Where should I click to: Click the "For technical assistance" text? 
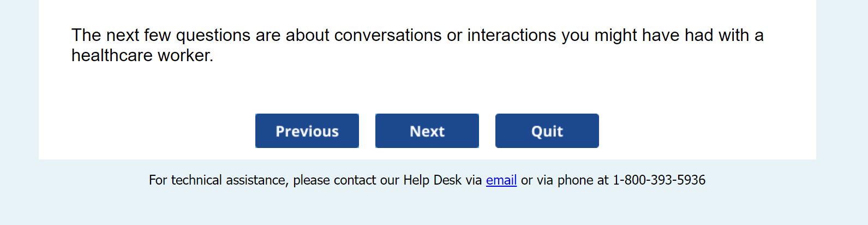[218, 180]
